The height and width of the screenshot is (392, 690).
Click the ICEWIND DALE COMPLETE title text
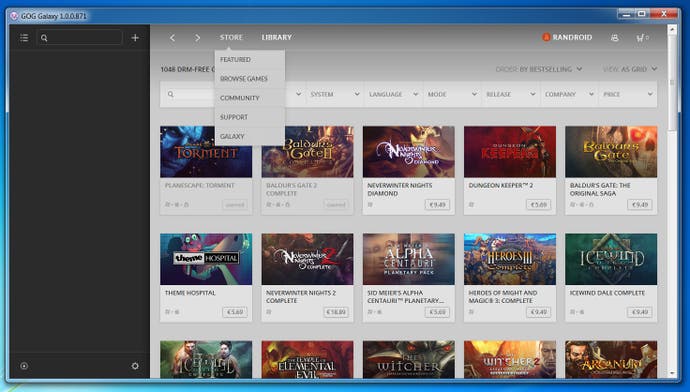tap(607, 293)
